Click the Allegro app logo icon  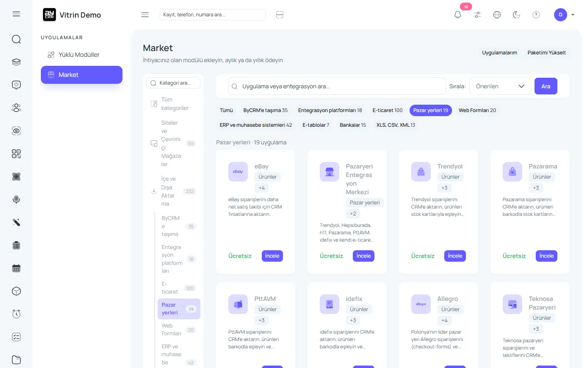[x=421, y=304]
